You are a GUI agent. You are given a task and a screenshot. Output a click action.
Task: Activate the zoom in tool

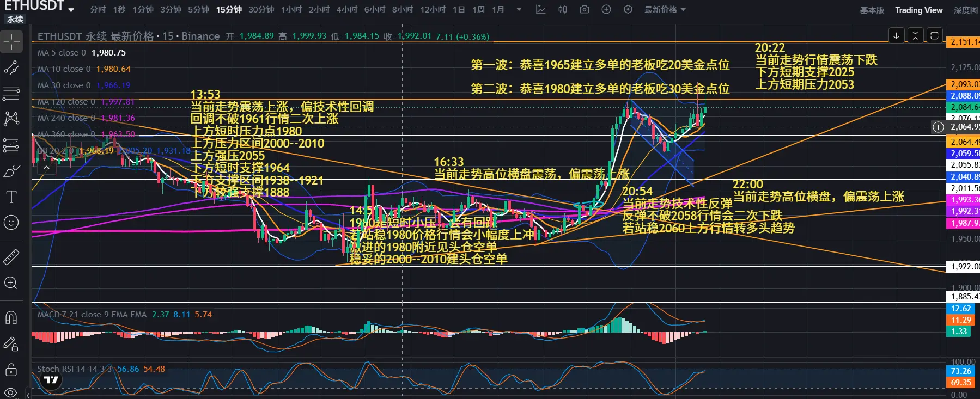click(x=11, y=283)
